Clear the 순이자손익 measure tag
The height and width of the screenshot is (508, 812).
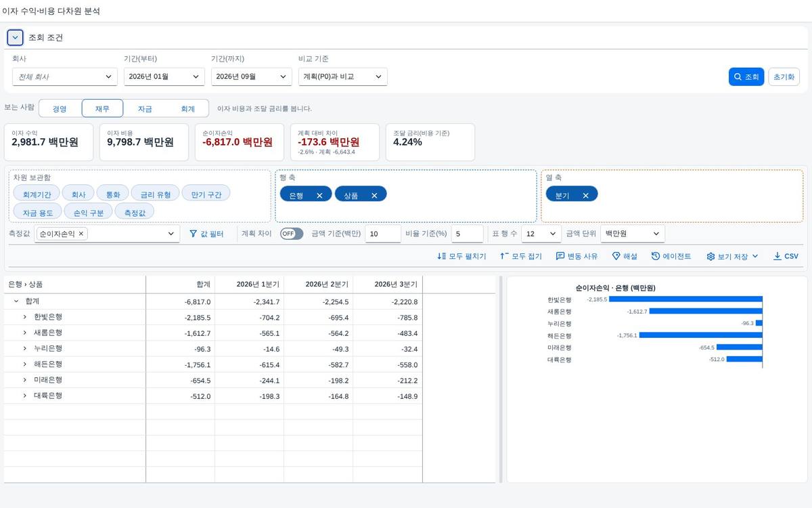[x=81, y=234]
